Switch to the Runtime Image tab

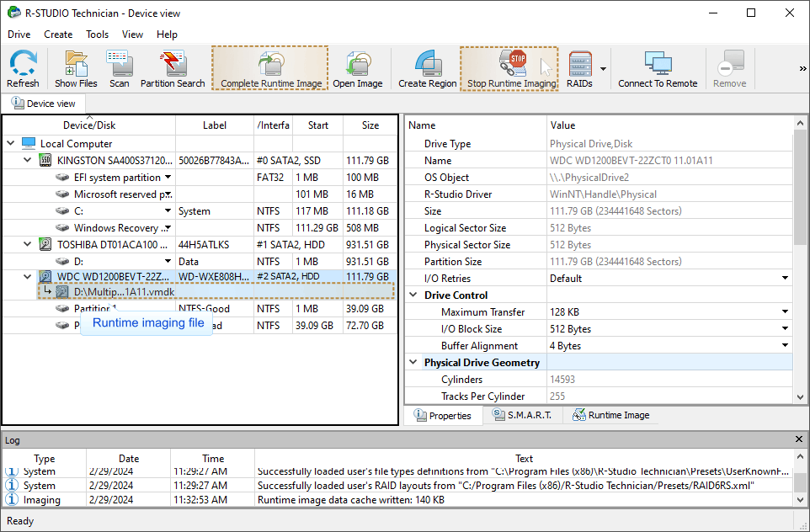click(611, 415)
